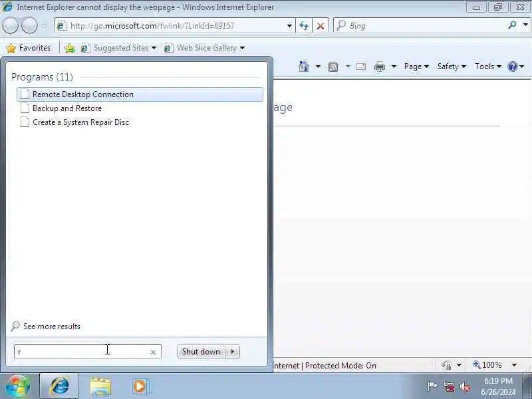Image resolution: width=532 pixels, height=399 pixels.
Task: Click the Internet Explorer title bar icon
Action: 7,7
